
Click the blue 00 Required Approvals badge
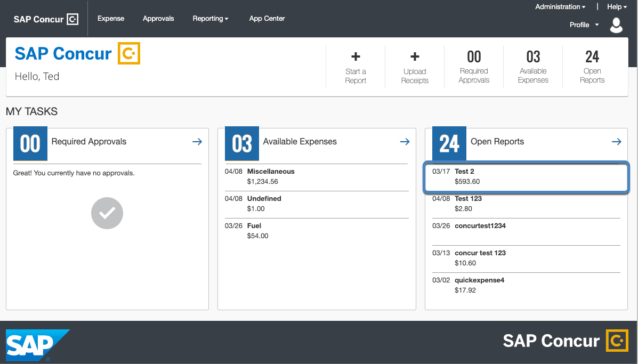30,143
